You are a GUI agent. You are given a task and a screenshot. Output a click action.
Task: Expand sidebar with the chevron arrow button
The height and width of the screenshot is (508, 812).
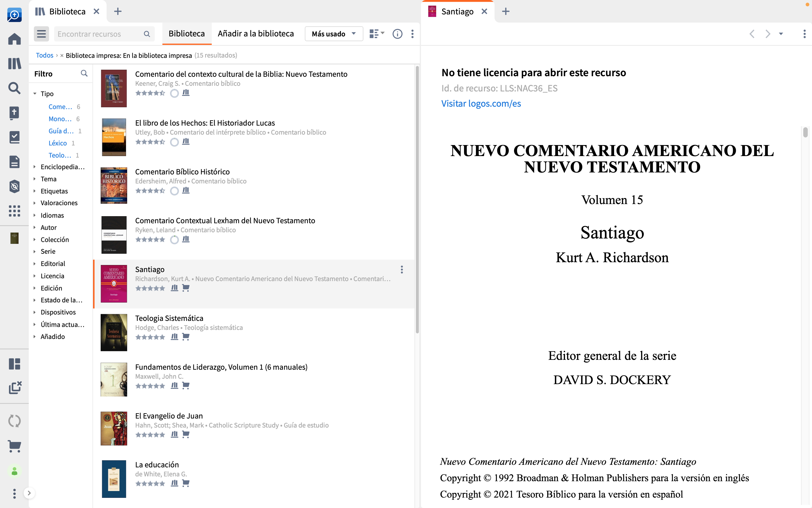(x=29, y=493)
